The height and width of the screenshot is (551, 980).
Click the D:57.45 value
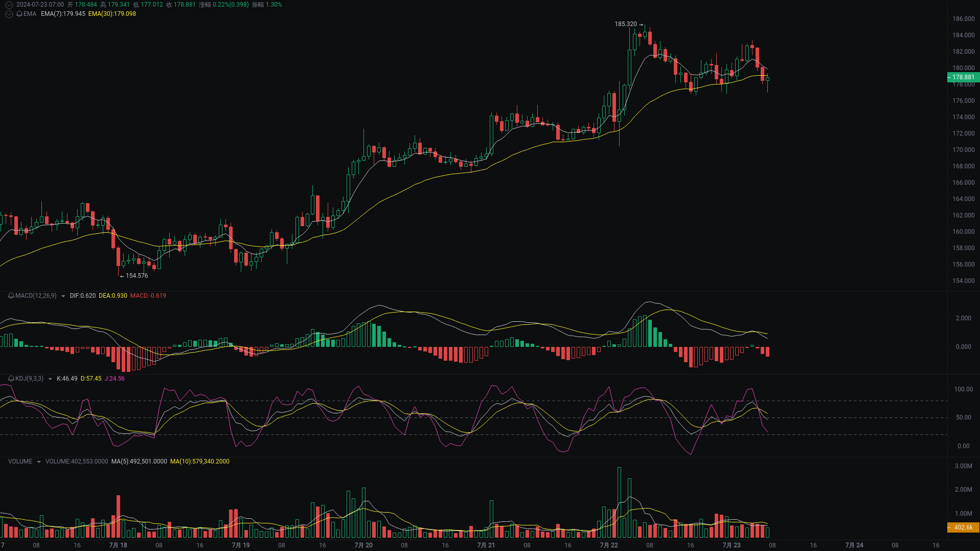click(91, 379)
